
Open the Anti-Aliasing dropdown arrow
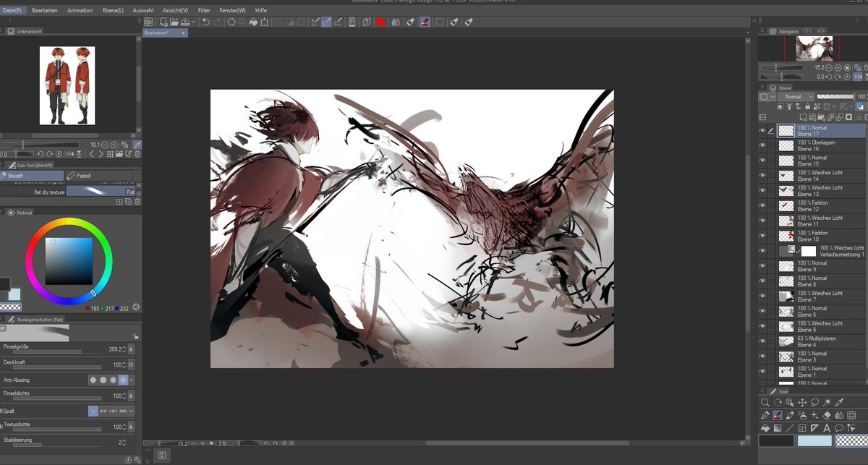pyautogui.click(x=132, y=380)
